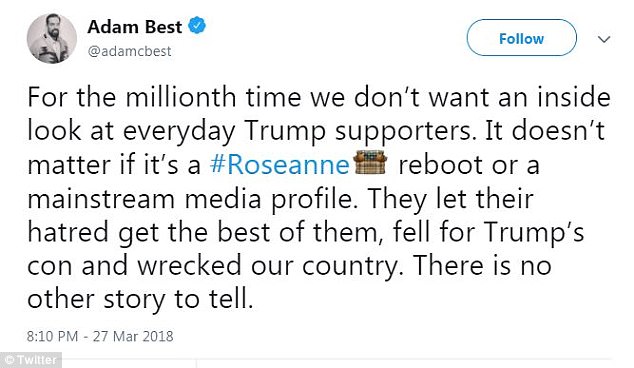The height and width of the screenshot is (368, 634).
Task: Click the word "hatred" in the tweet
Action: (x=70, y=233)
